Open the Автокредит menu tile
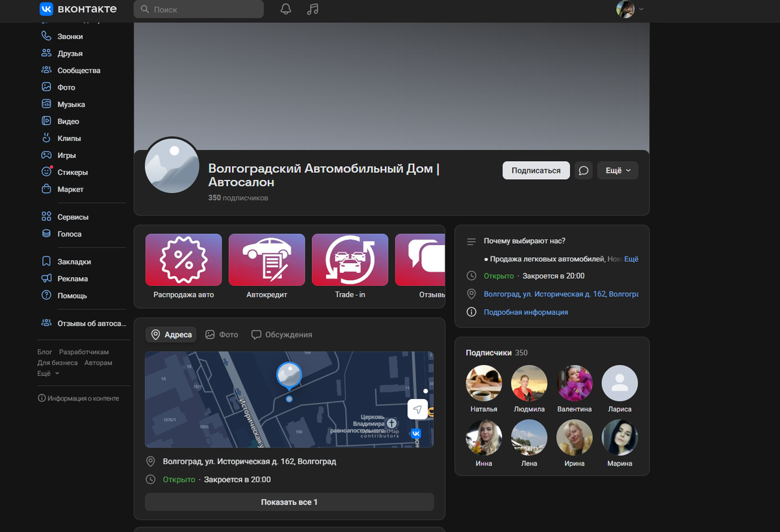The height and width of the screenshot is (532, 780). tap(266, 267)
